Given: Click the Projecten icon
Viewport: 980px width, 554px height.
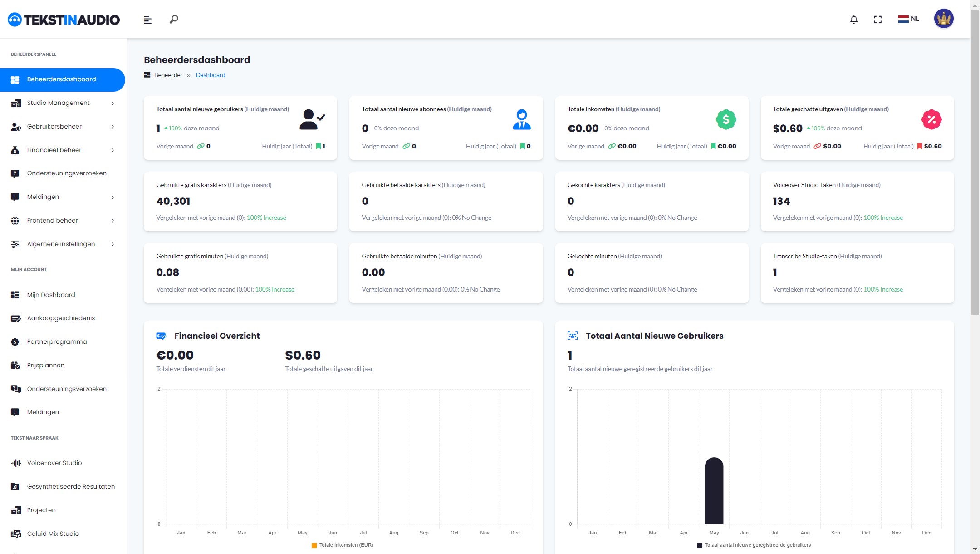Looking at the screenshot, I should (15, 510).
